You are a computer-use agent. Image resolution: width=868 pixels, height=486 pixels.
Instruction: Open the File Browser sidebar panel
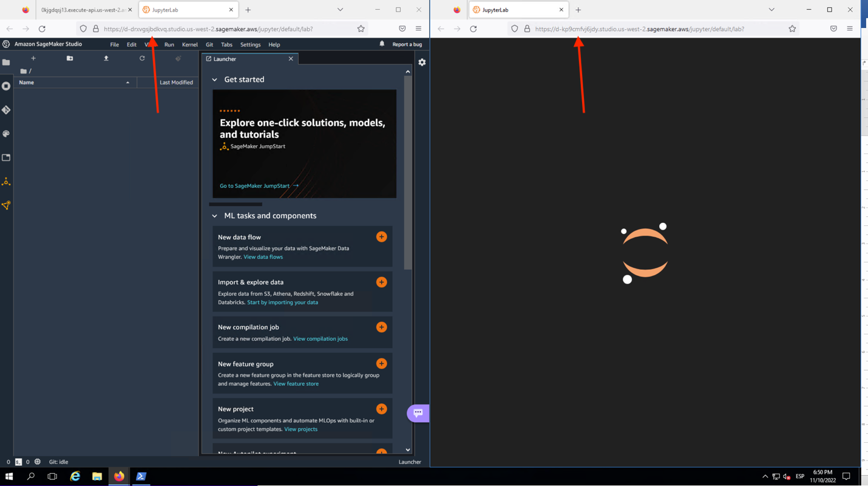point(6,63)
